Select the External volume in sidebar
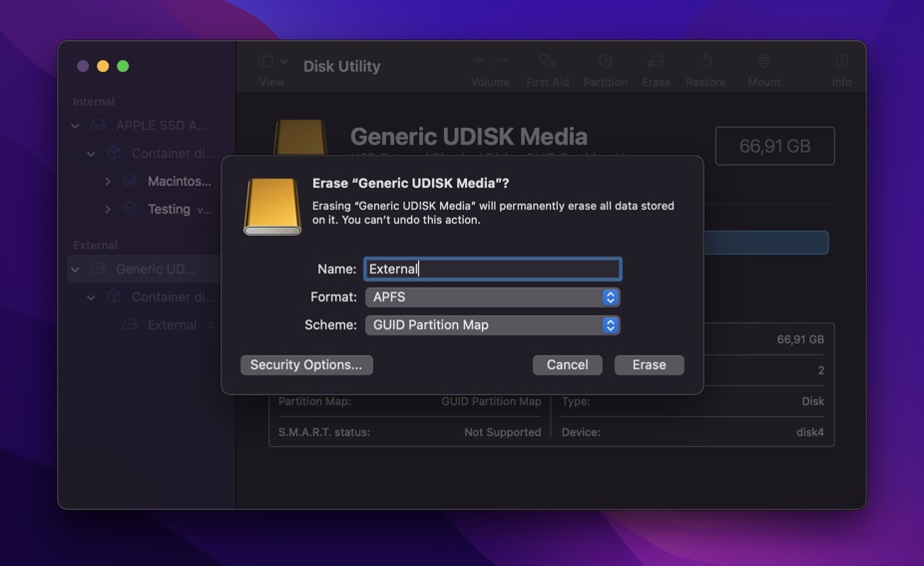924x566 pixels. pos(172,324)
